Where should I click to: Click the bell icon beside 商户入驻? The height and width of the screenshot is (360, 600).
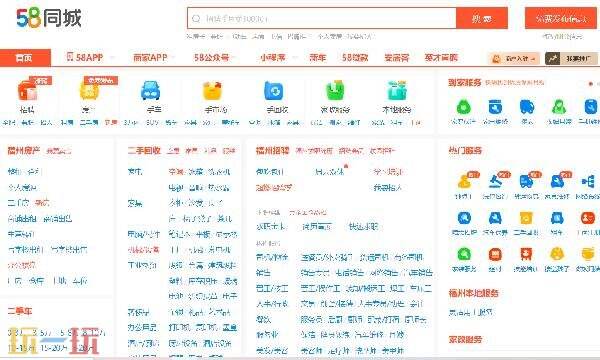click(496, 59)
